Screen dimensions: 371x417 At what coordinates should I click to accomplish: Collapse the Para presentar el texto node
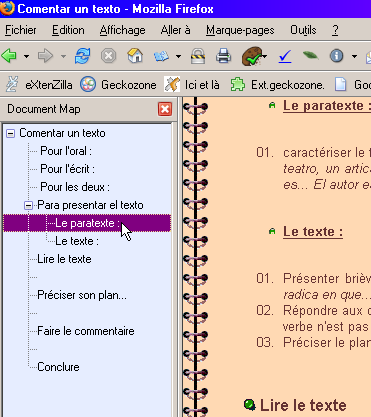28,205
